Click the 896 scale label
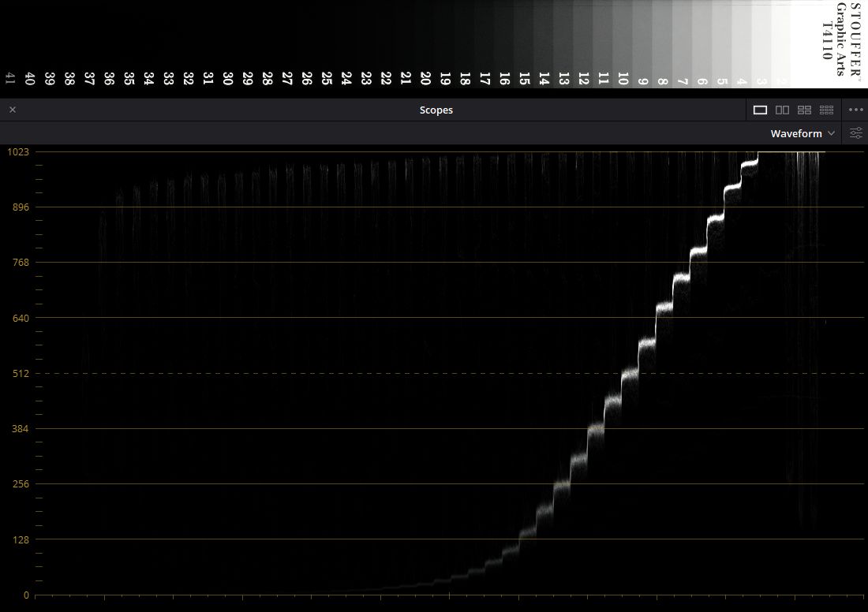Image resolution: width=868 pixels, height=612 pixels. click(21, 207)
